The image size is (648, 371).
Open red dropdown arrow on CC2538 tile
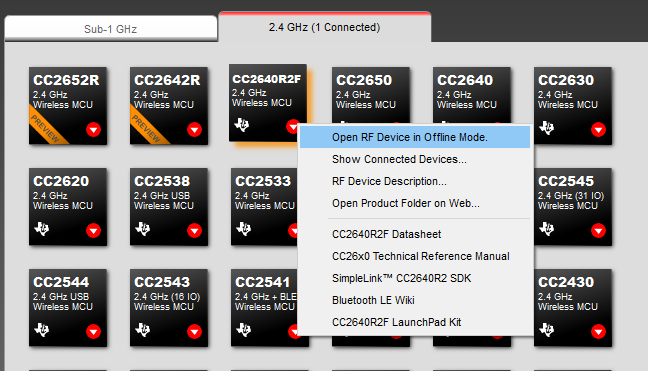coord(194,231)
